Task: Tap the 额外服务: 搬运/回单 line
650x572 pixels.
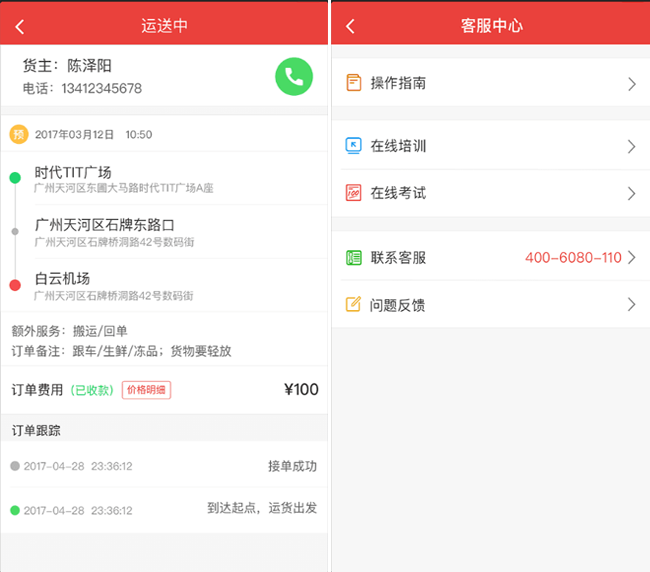Action: pos(69,331)
